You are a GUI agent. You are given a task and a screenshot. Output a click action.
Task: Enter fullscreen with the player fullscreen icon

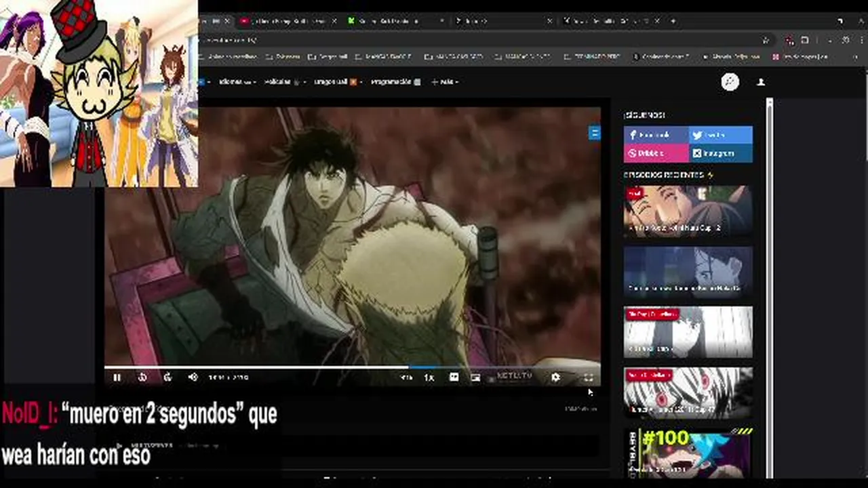[588, 378]
